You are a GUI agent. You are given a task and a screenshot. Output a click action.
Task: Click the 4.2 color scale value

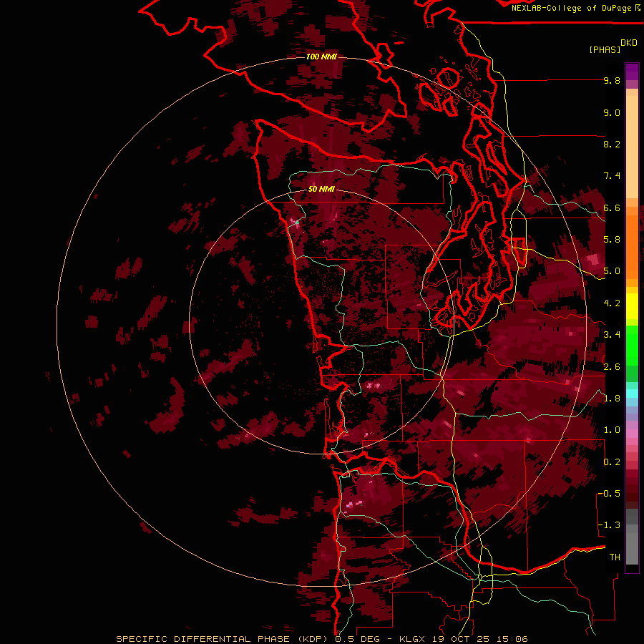click(612, 303)
